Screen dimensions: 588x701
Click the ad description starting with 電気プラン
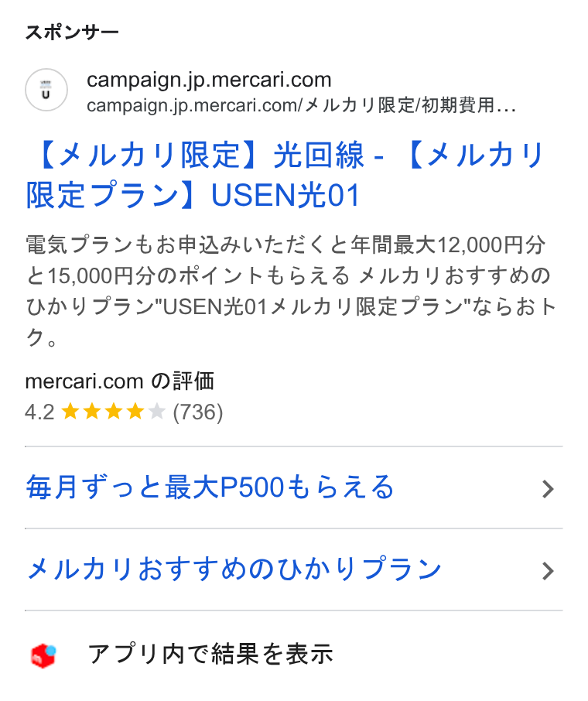pos(291,291)
